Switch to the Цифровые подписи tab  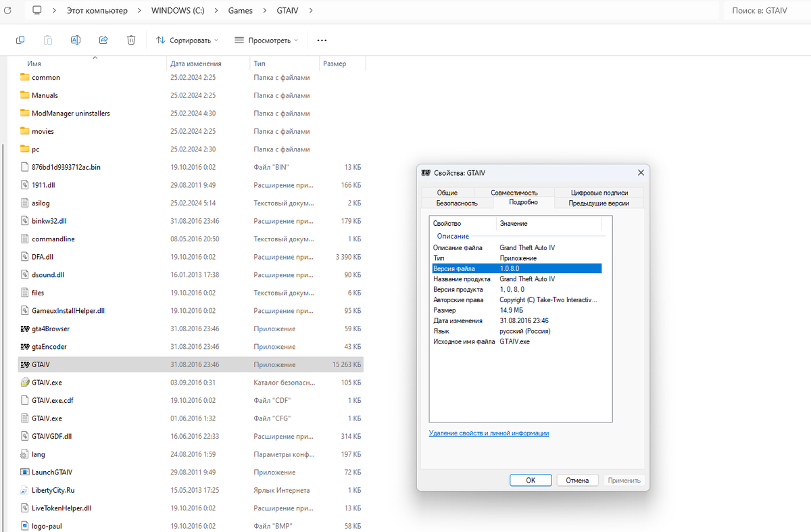[x=599, y=193]
